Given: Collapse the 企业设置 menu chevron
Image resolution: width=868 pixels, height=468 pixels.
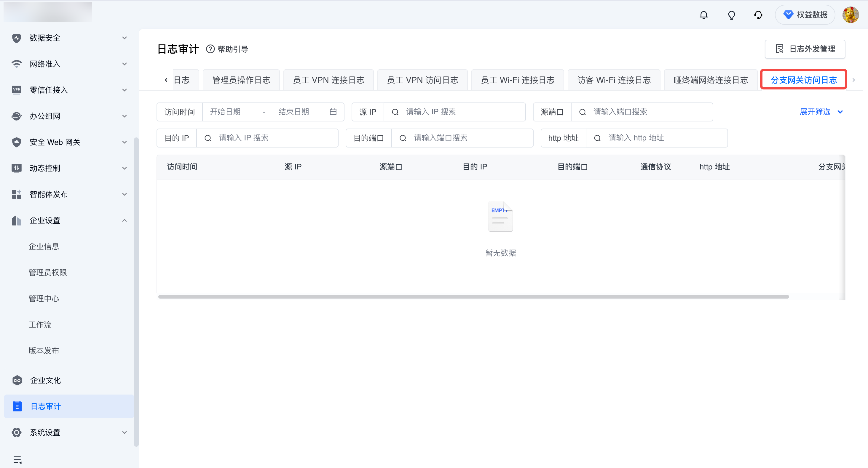Looking at the screenshot, I should click(124, 221).
